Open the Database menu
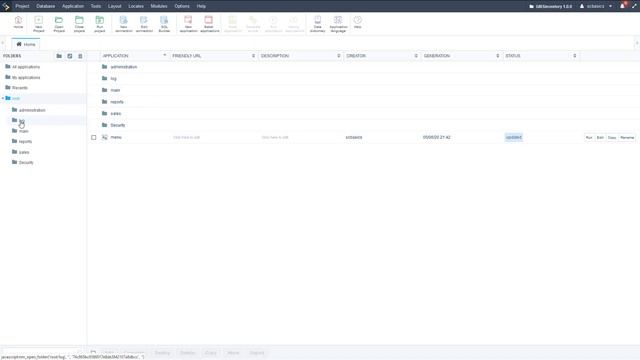 [46, 6]
